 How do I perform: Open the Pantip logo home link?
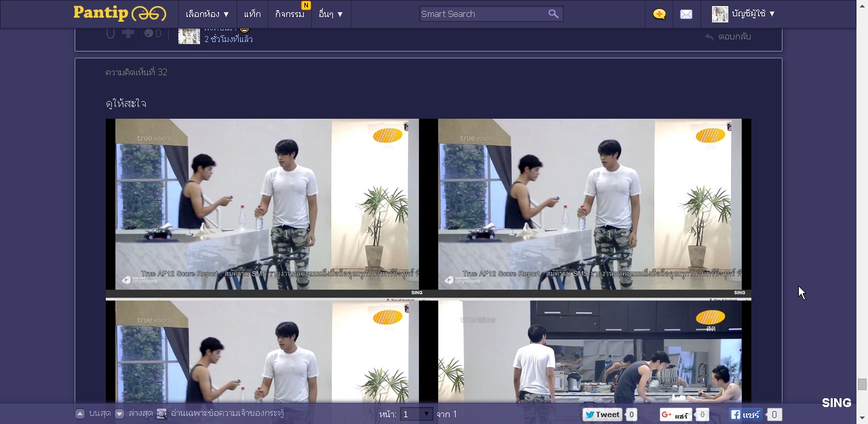click(120, 13)
